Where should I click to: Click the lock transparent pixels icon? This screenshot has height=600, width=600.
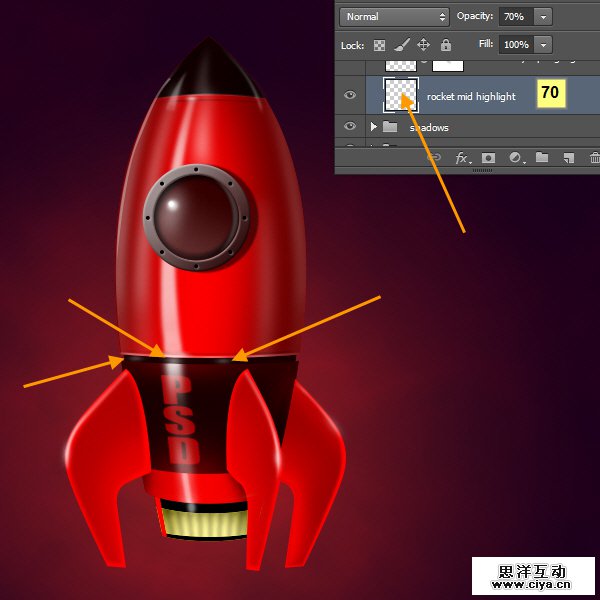379,45
